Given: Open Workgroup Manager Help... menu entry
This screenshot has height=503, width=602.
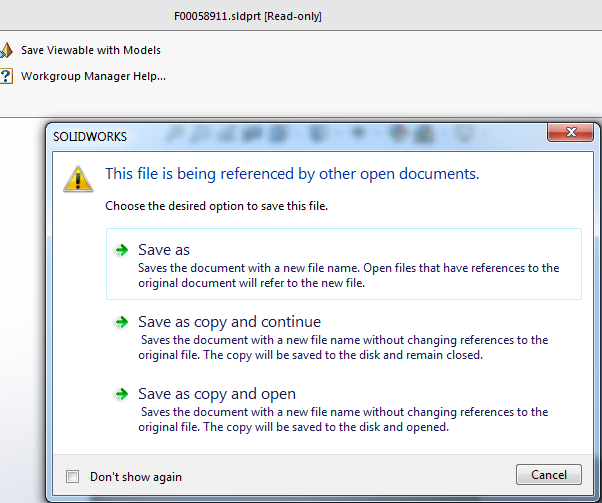Looking at the screenshot, I should tap(93, 76).
